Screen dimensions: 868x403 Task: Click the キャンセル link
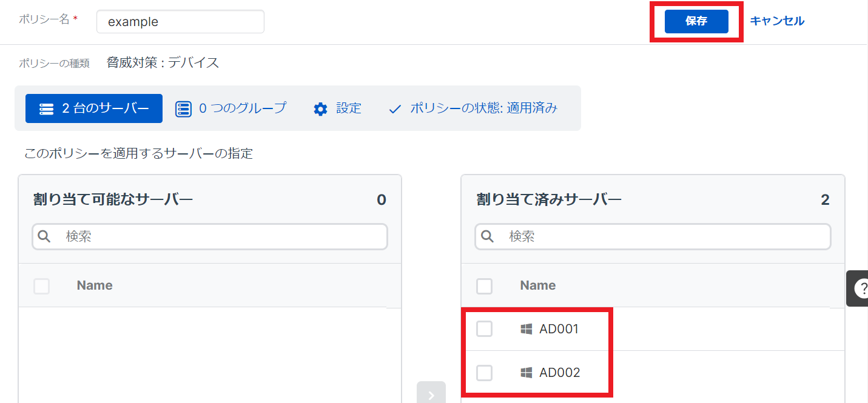(x=777, y=21)
